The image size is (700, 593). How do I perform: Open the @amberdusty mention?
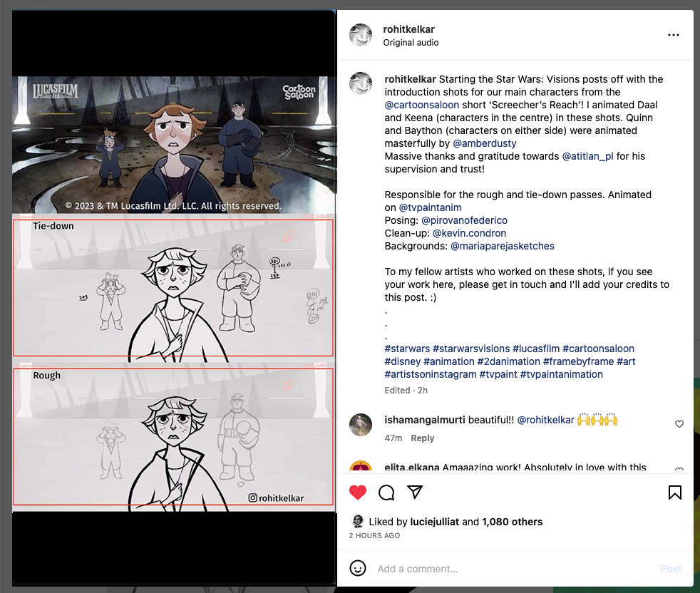[x=485, y=143]
